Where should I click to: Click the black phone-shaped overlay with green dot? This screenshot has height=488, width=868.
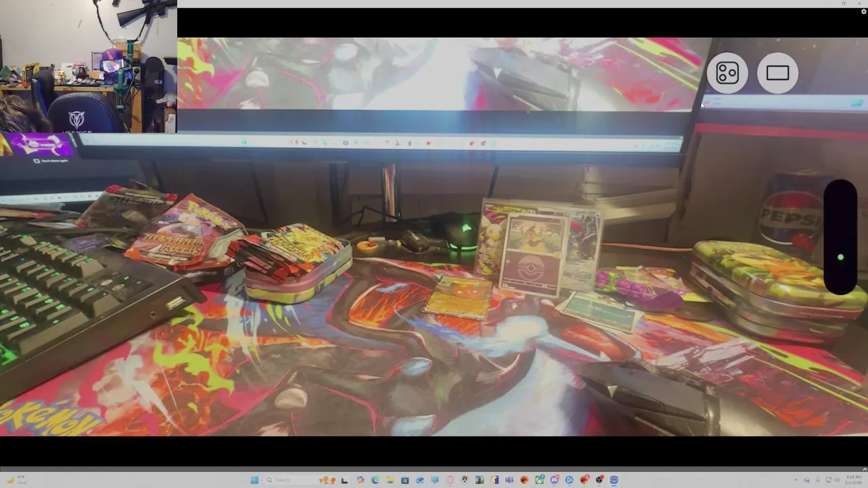click(840, 237)
